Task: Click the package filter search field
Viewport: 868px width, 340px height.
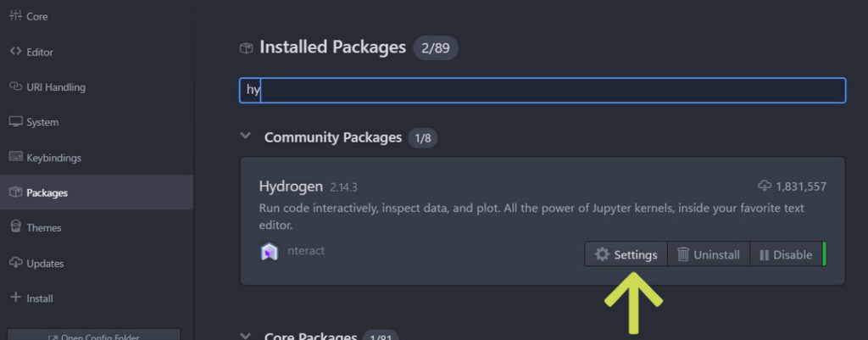Action: click(x=542, y=90)
